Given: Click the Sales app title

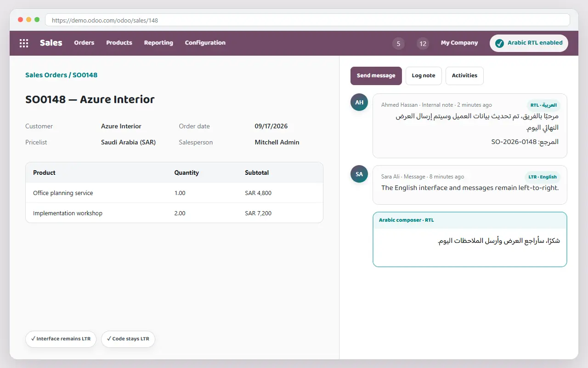Looking at the screenshot, I should [51, 43].
